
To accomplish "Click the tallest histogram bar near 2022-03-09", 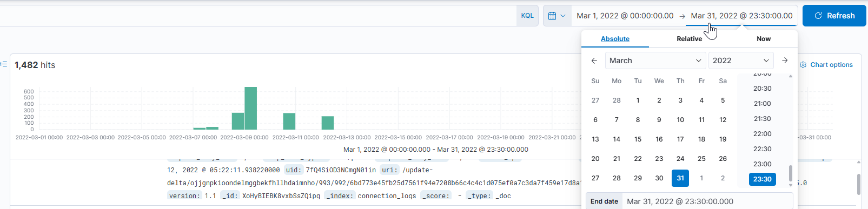I will pos(250,108).
